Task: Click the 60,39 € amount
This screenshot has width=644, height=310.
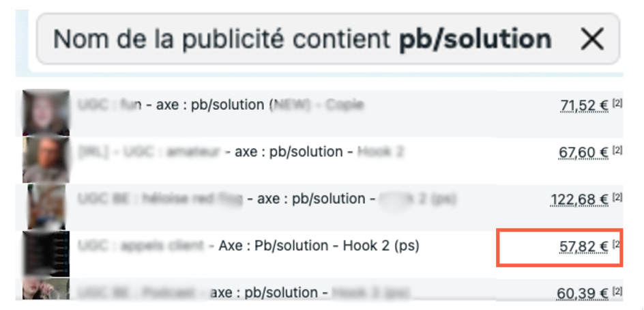Action: coord(583,294)
